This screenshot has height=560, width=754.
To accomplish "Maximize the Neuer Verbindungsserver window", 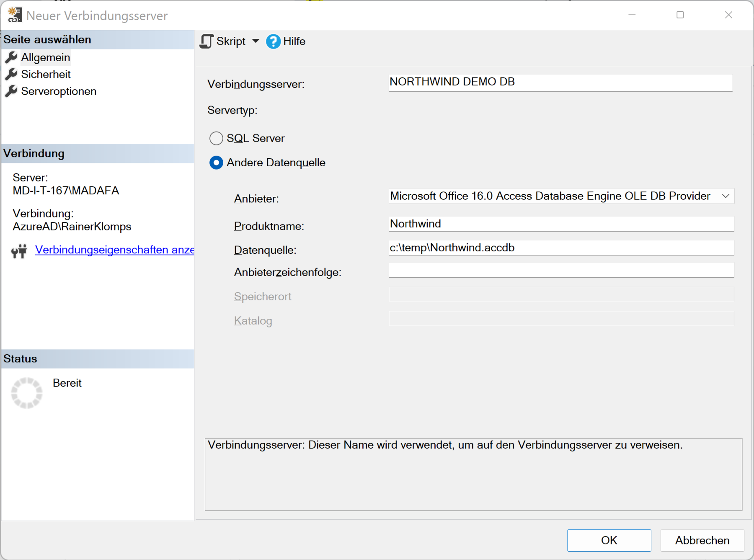I will click(680, 15).
